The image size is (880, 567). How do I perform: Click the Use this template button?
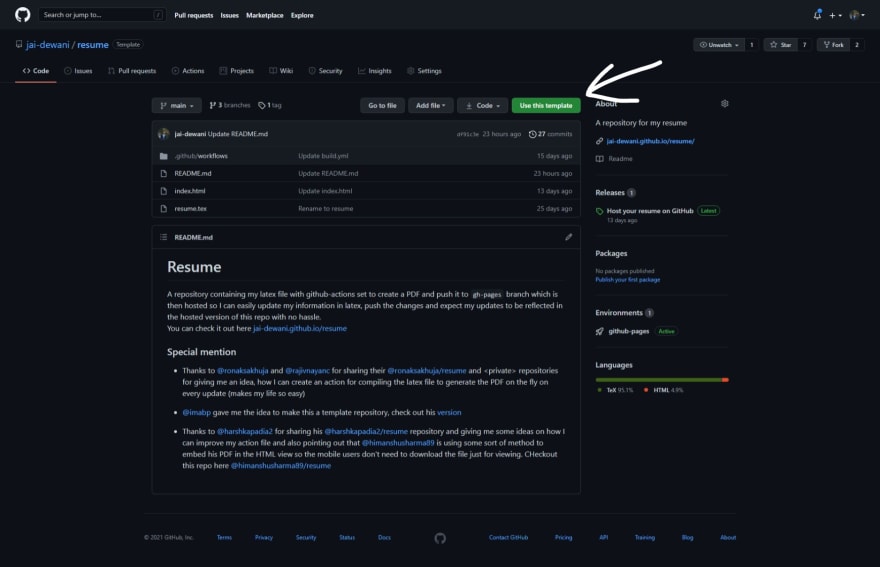pyautogui.click(x=546, y=106)
